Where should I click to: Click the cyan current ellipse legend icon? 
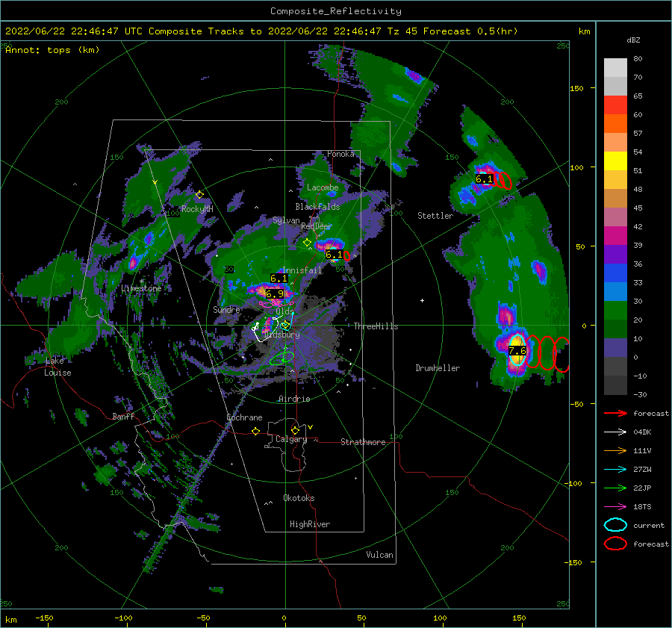(x=615, y=525)
